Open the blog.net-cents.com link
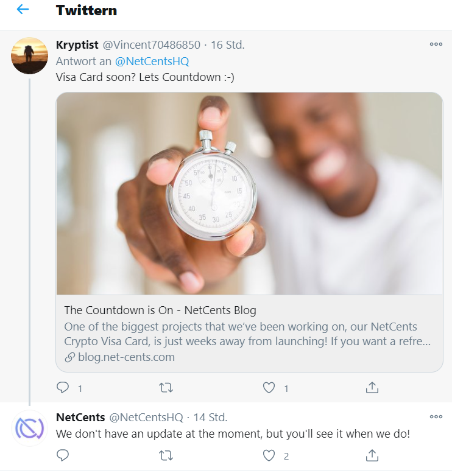Image resolution: width=452 pixels, height=476 pixels. (x=126, y=357)
